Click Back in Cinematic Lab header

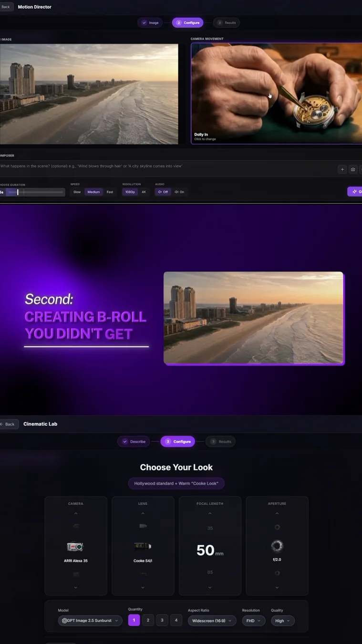(8, 424)
